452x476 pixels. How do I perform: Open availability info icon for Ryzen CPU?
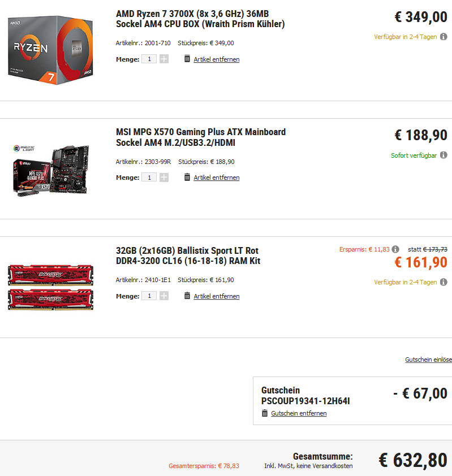(x=444, y=37)
